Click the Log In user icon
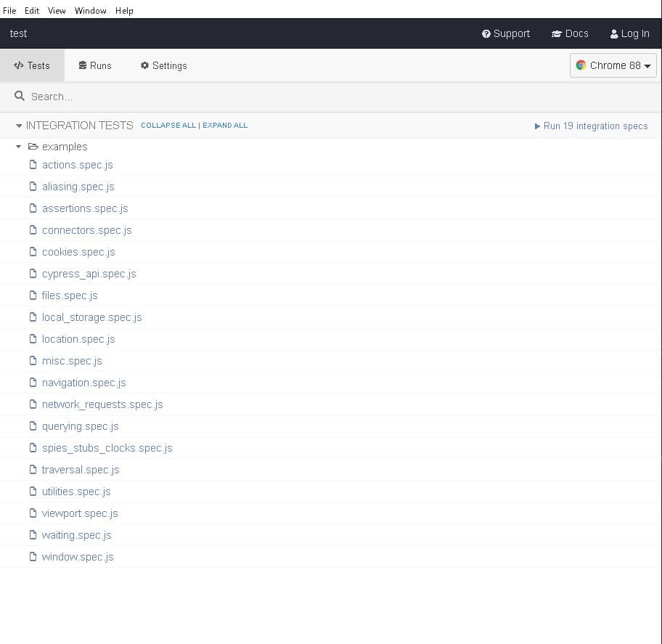The image size is (662, 644). tap(614, 34)
